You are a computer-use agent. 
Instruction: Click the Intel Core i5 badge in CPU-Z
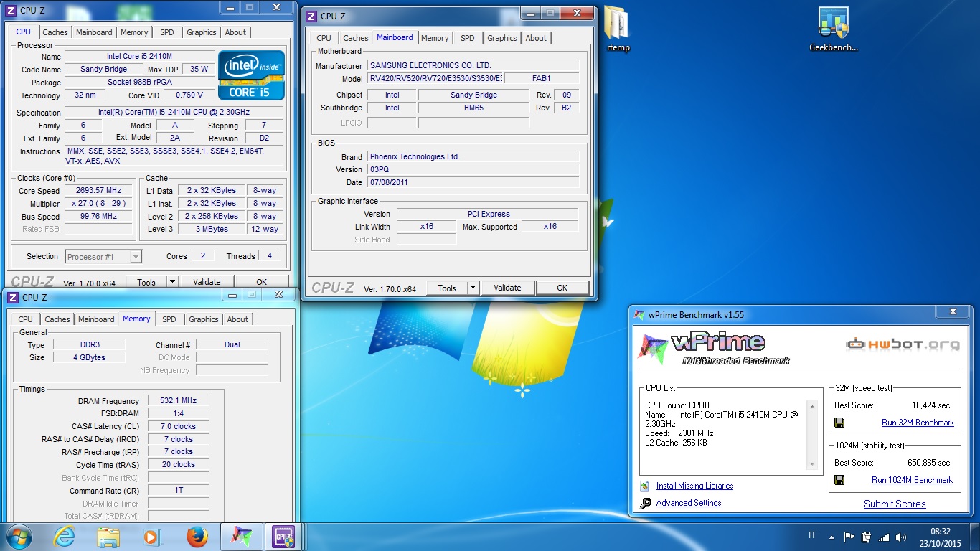coord(251,75)
